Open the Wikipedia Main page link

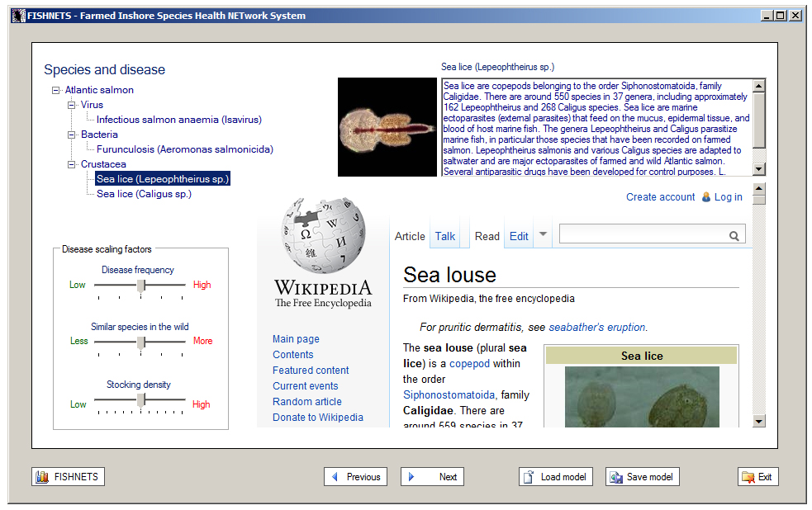[296, 339]
